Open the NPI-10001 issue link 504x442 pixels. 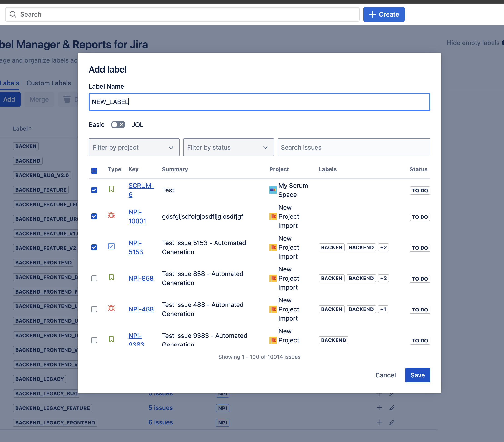137,216
